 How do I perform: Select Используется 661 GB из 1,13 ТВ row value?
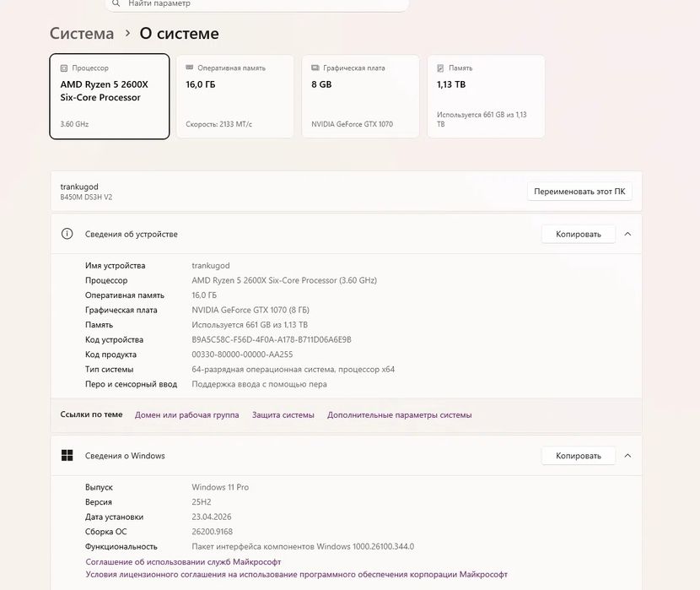250,325
